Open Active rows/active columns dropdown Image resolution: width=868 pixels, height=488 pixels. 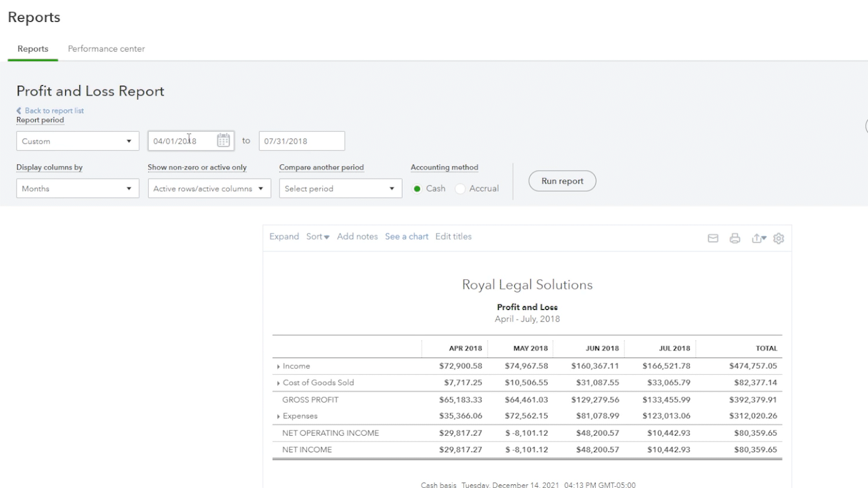tap(209, 188)
